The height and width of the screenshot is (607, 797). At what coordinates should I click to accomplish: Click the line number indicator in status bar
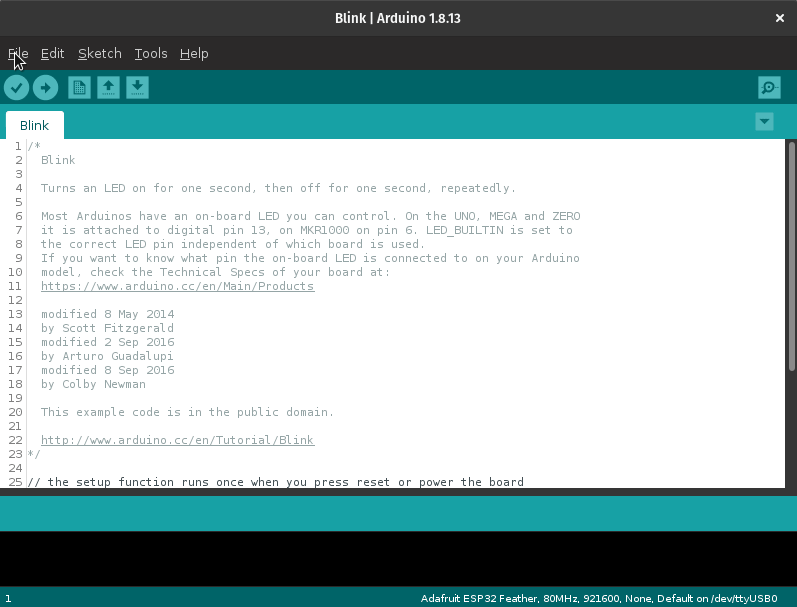8,598
